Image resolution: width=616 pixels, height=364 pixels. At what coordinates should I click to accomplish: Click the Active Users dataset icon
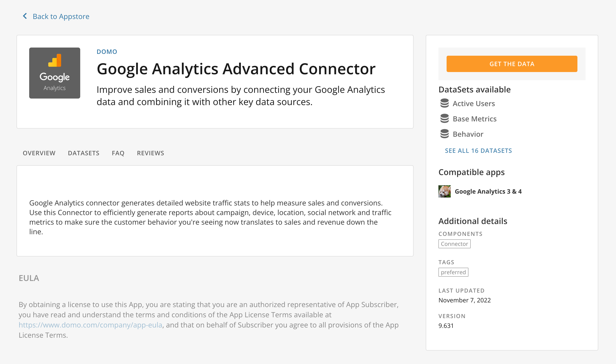(x=444, y=103)
